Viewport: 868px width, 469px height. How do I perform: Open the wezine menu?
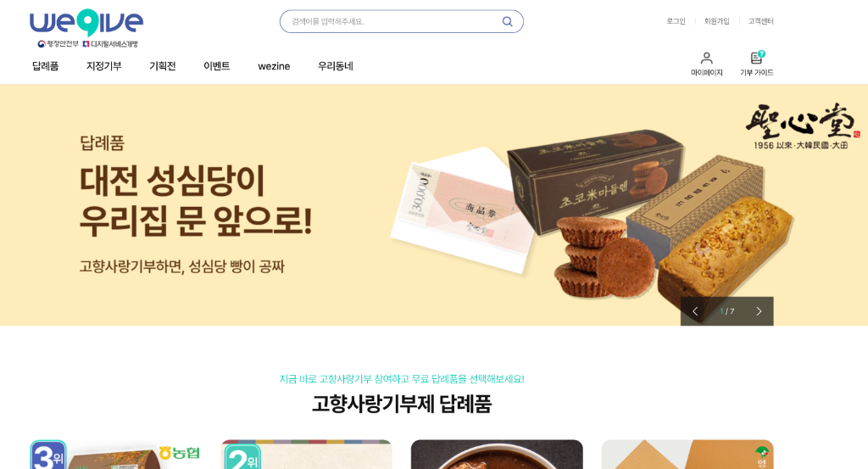click(x=274, y=66)
